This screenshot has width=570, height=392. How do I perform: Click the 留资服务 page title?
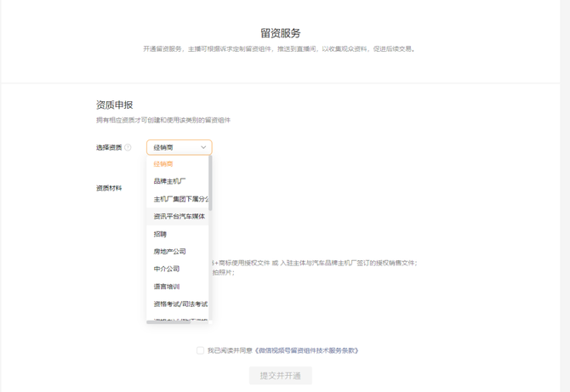pyautogui.click(x=280, y=34)
